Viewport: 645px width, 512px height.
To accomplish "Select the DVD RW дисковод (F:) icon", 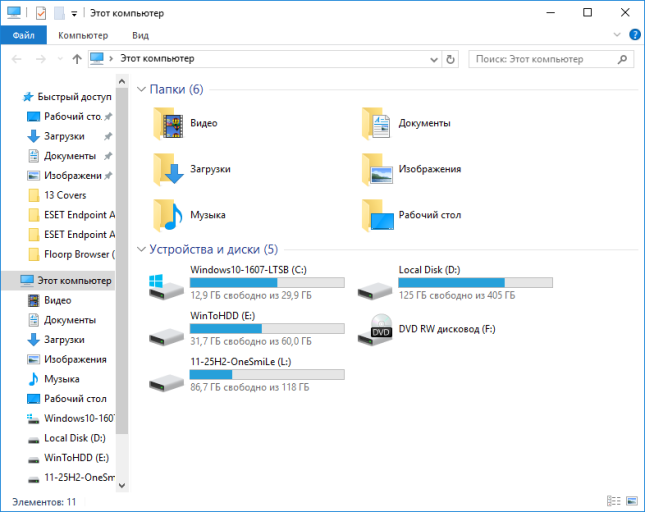I will pos(375,330).
